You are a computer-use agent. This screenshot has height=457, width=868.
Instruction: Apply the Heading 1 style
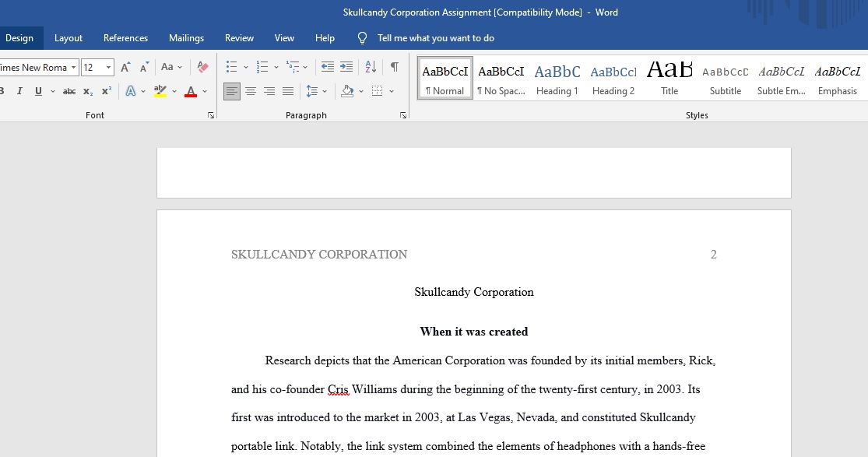pos(557,78)
